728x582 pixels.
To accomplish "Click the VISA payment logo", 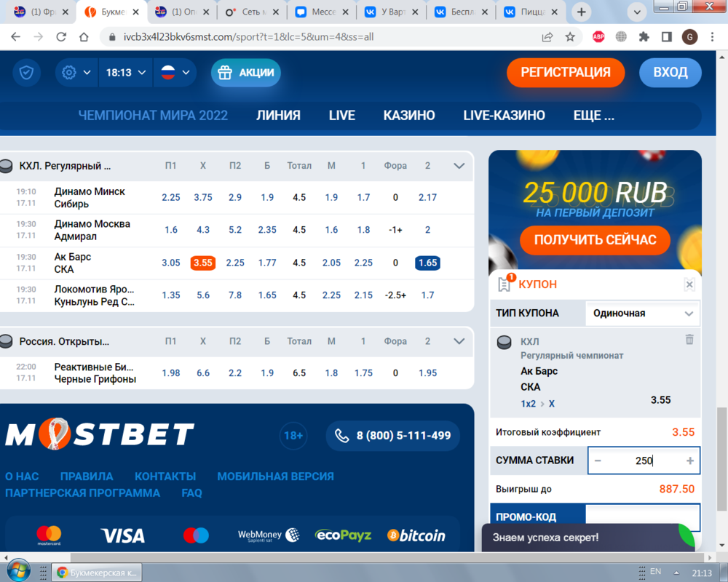I will tap(123, 536).
